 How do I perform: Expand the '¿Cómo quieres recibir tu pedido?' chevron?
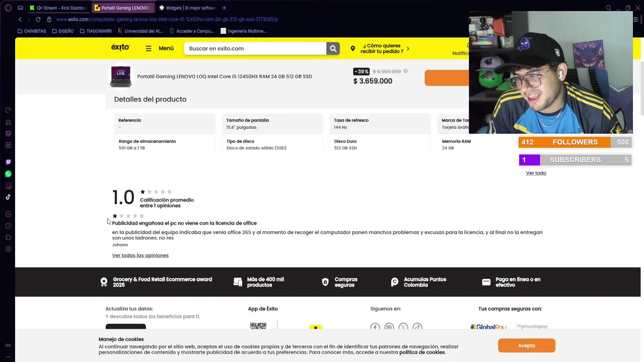coord(408,49)
